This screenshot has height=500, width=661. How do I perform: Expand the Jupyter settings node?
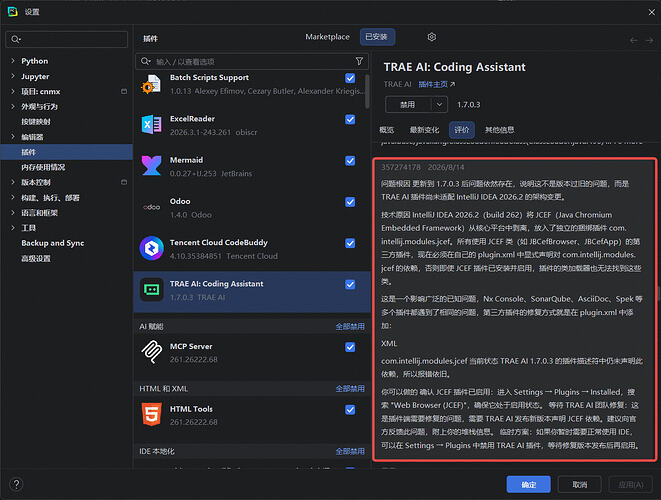click(x=13, y=76)
